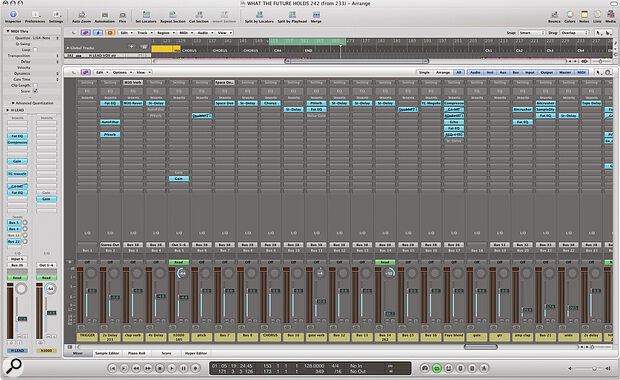Click the Play transport button

click(x=172, y=368)
